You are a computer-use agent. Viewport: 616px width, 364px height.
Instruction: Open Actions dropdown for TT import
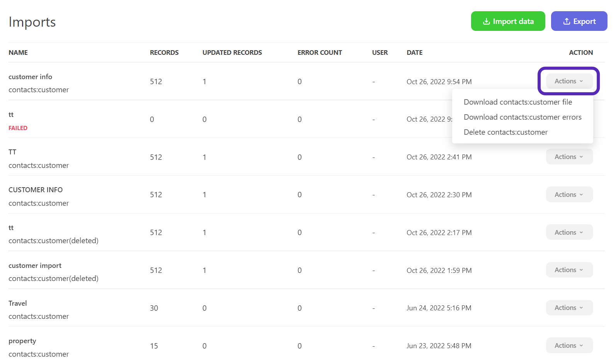pyautogui.click(x=569, y=157)
